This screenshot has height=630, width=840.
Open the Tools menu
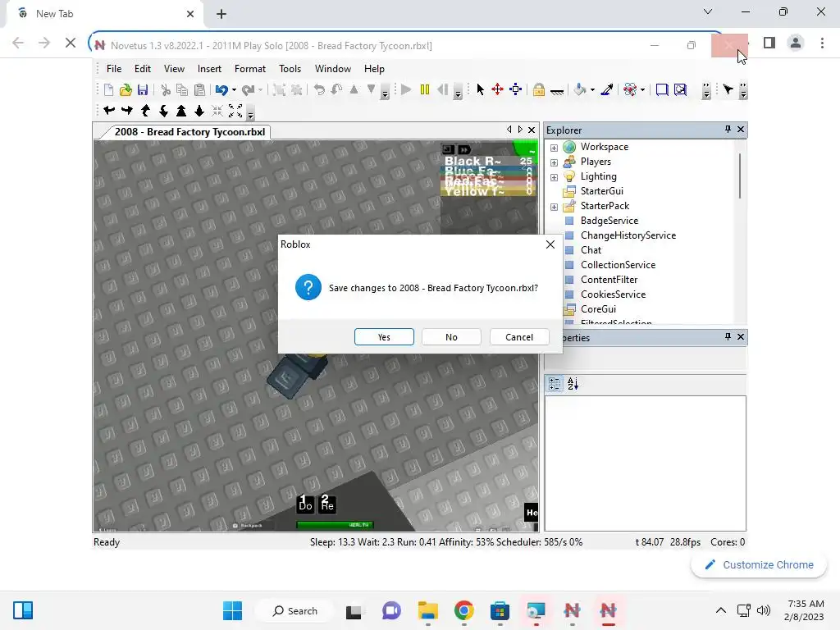tap(290, 69)
